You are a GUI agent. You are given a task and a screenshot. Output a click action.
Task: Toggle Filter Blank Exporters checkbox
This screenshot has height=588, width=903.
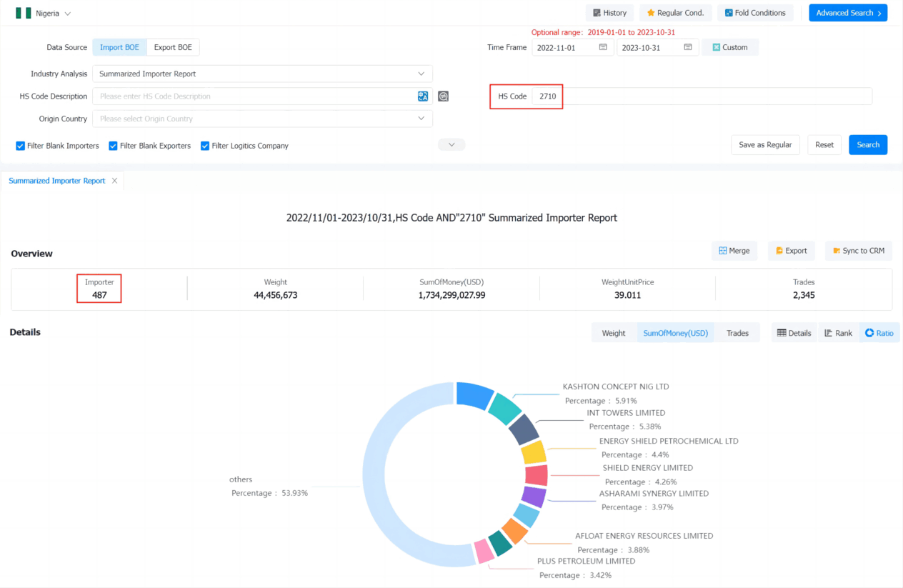click(113, 146)
